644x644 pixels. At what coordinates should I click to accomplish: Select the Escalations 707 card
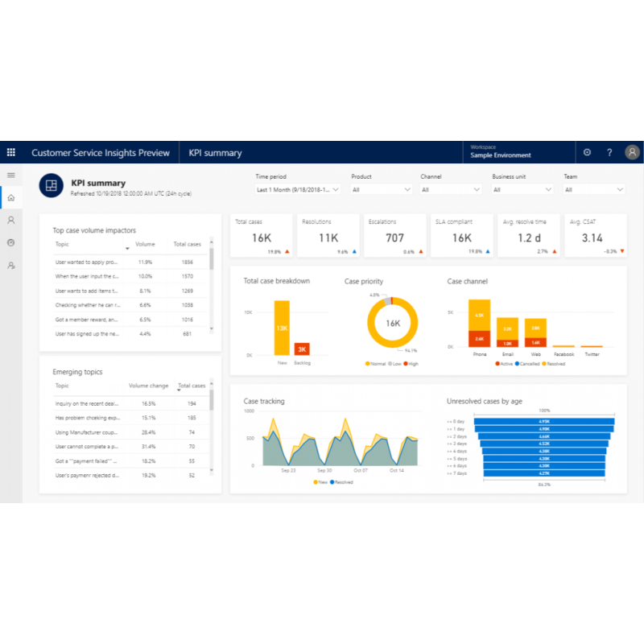[394, 235]
